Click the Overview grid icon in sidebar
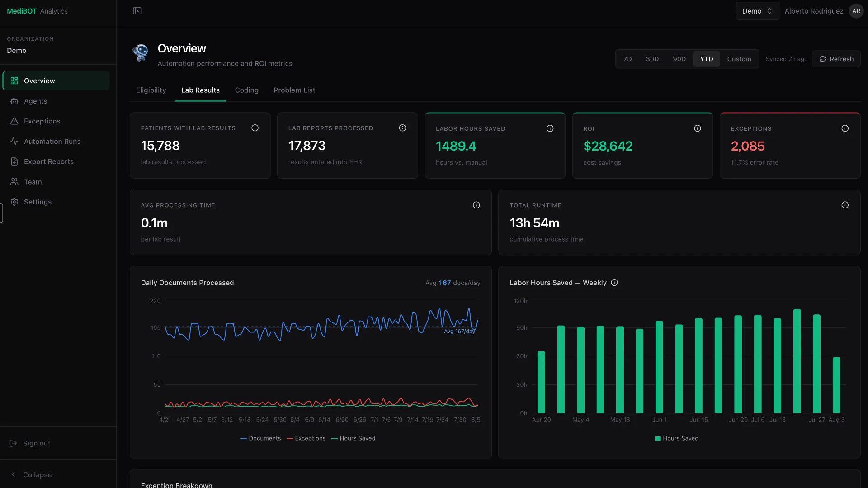 [x=14, y=81]
